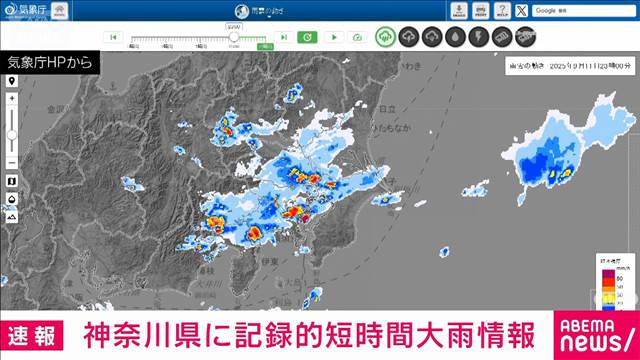
Task: Click the time slider round handle
Action: coord(234,37)
